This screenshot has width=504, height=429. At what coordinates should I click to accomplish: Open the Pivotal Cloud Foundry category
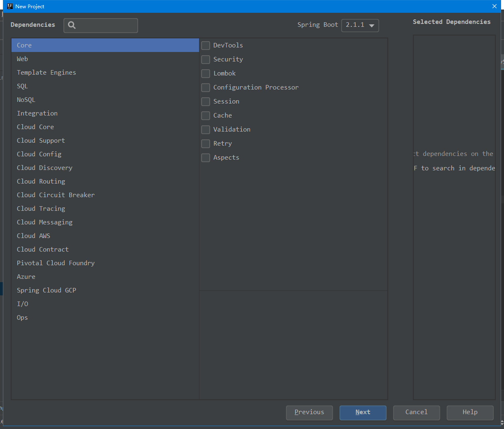pos(105,263)
